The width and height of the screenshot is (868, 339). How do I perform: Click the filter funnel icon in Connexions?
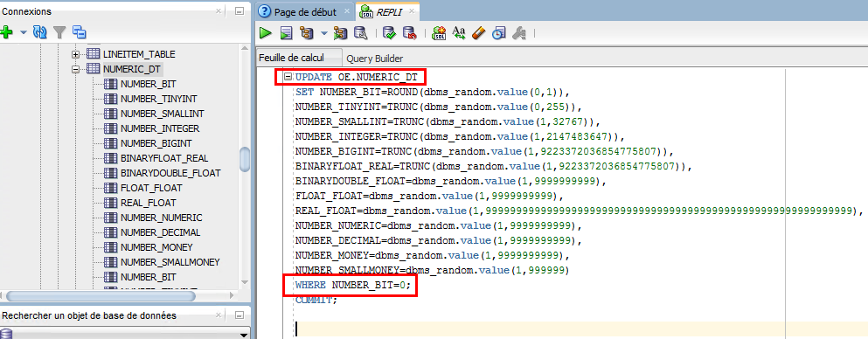click(59, 32)
